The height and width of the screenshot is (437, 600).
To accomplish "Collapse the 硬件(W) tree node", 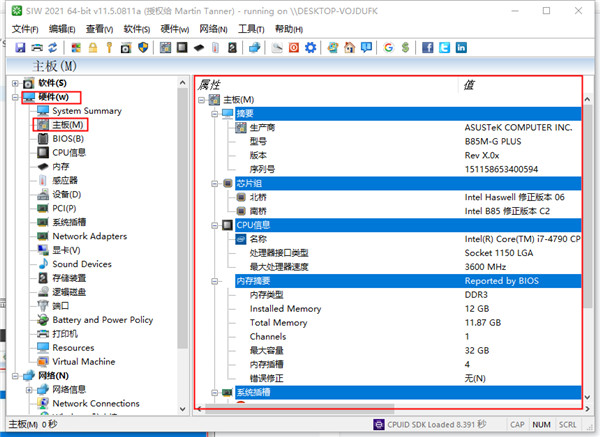I will point(14,97).
